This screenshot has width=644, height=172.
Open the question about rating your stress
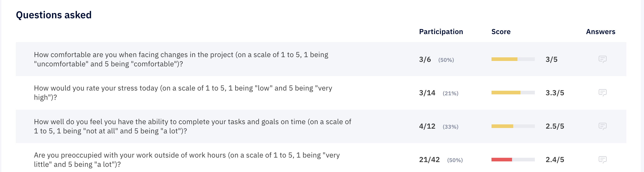pos(183,93)
